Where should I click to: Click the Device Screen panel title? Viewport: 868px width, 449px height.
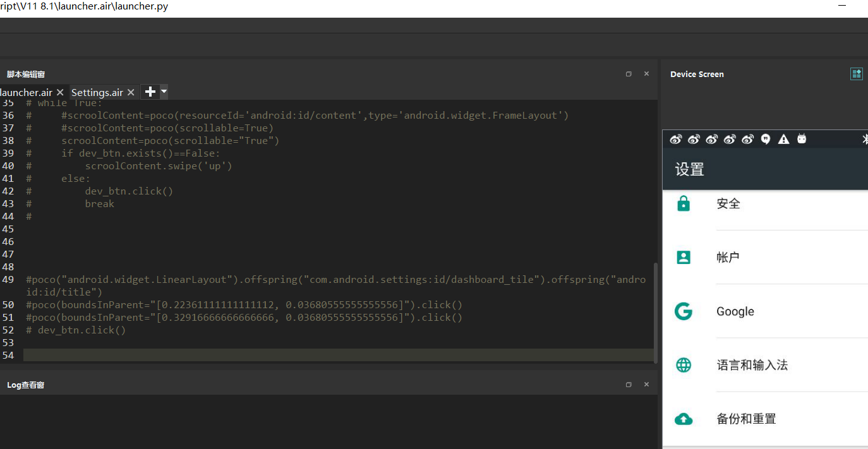[x=697, y=74]
